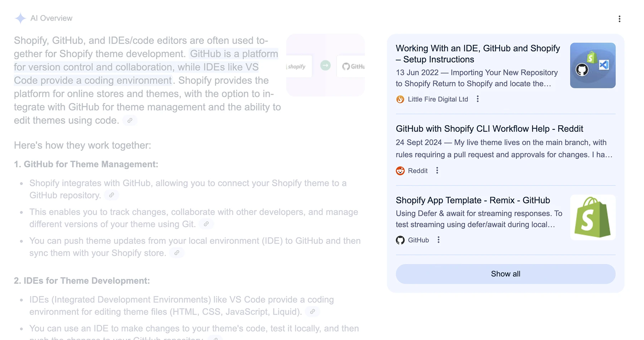Click the Show all button
644x340 pixels.
coord(505,274)
